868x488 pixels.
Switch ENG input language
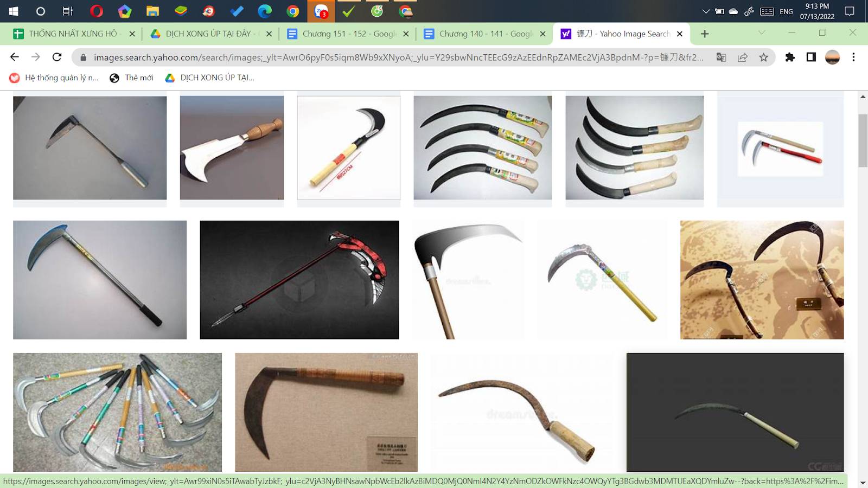coord(786,11)
